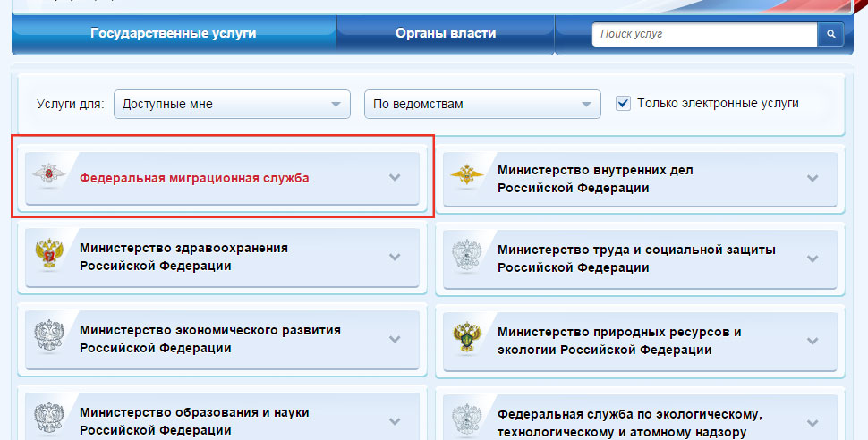The image size is (868, 440).
Task: Switch to 'Государственные услуги' tab
Action: click(x=174, y=33)
